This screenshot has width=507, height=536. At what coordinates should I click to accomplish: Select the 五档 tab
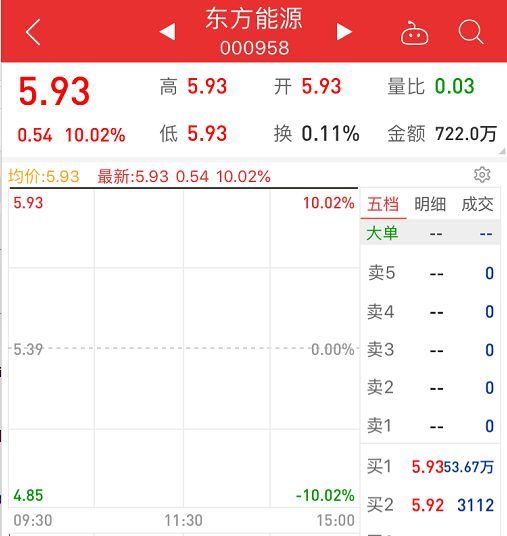[383, 204]
